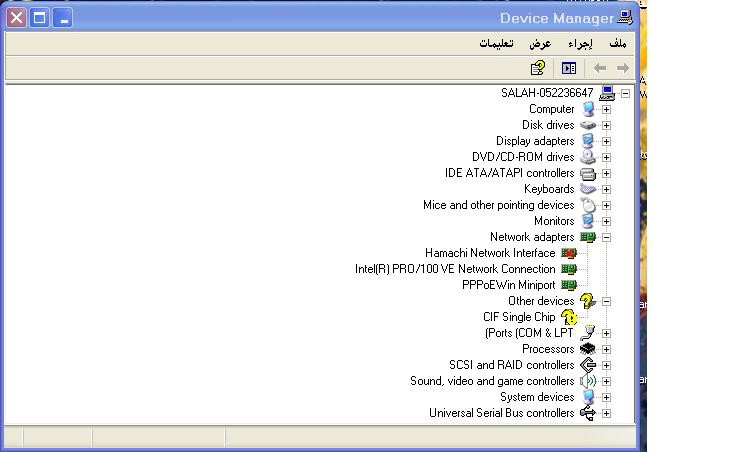The height and width of the screenshot is (452, 730).
Task: Click the Processors chip icon
Action: coord(588,349)
